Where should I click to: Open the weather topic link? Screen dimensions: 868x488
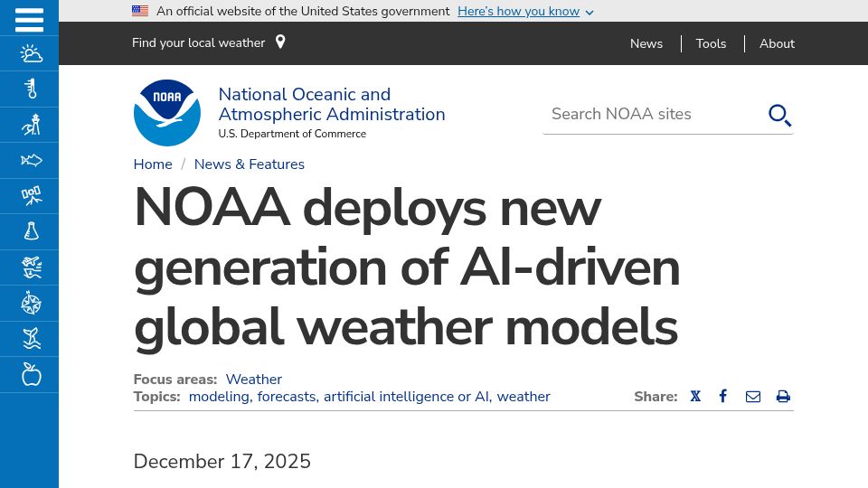coord(524,397)
